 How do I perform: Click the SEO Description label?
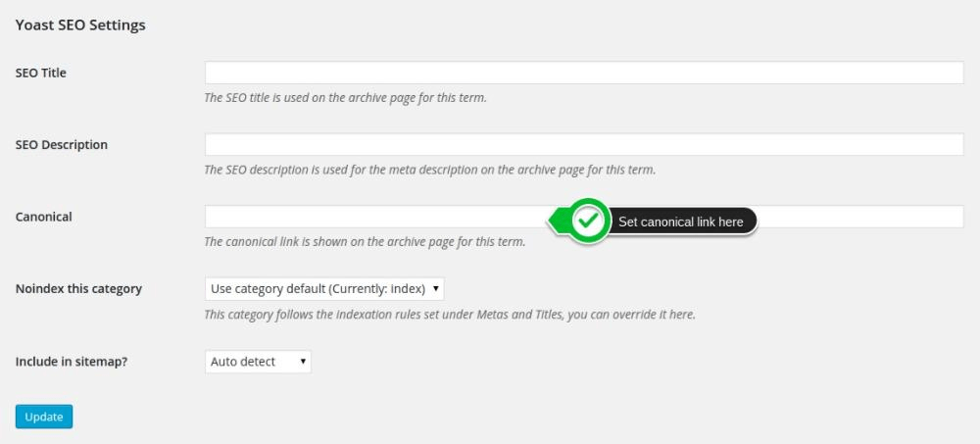(62, 144)
